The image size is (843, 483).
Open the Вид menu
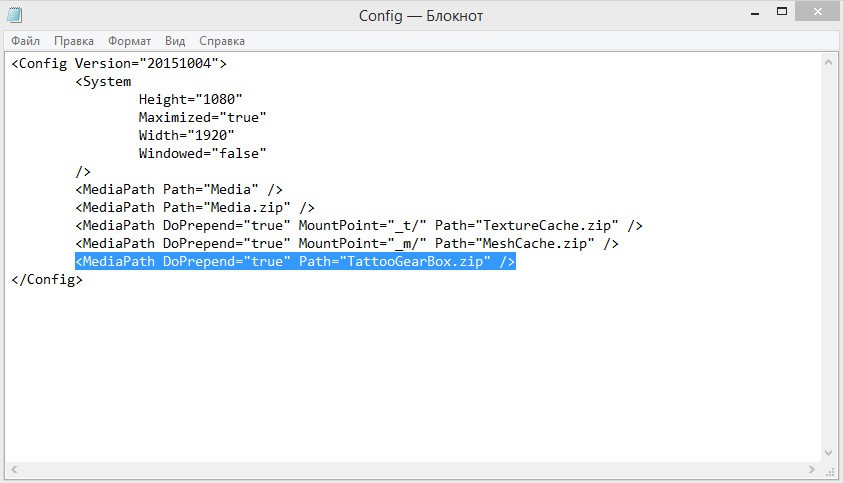point(175,41)
